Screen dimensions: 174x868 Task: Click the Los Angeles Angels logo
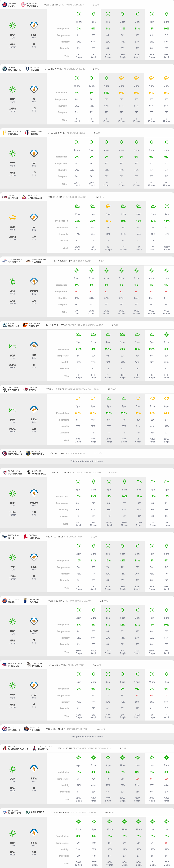click(x=34, y=748)
